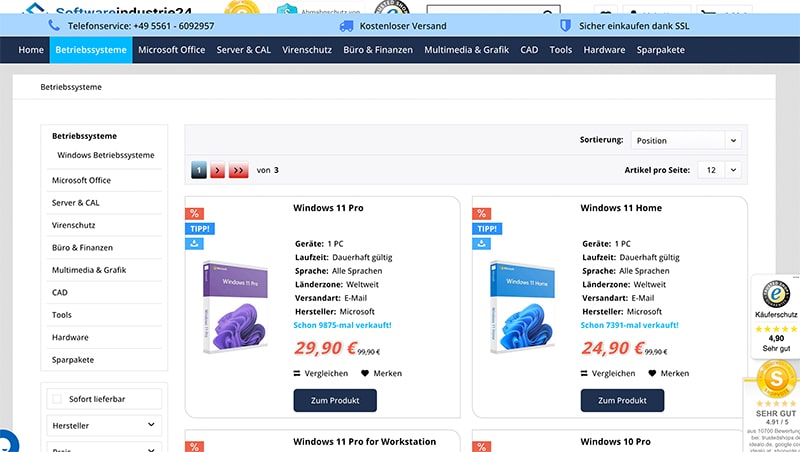Image resolution: width=800 pixels, height=452 pixels.
Task: Open the gold SEHR GUT rating seal
Action: click(776, 379)
